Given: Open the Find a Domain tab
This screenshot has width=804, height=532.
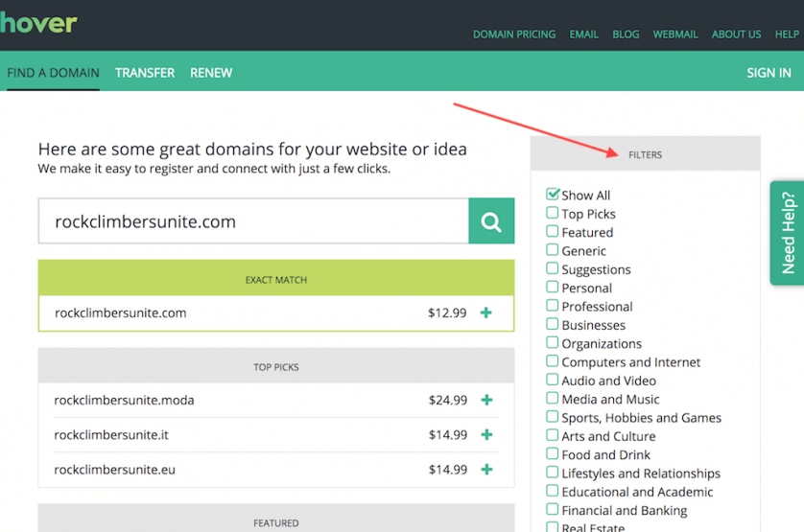Looking at the screenshot, I should [54, 73].
